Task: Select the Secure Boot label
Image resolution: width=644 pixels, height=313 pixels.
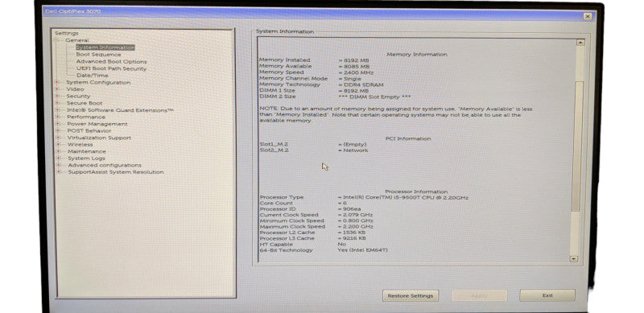Action: (85, 103)
